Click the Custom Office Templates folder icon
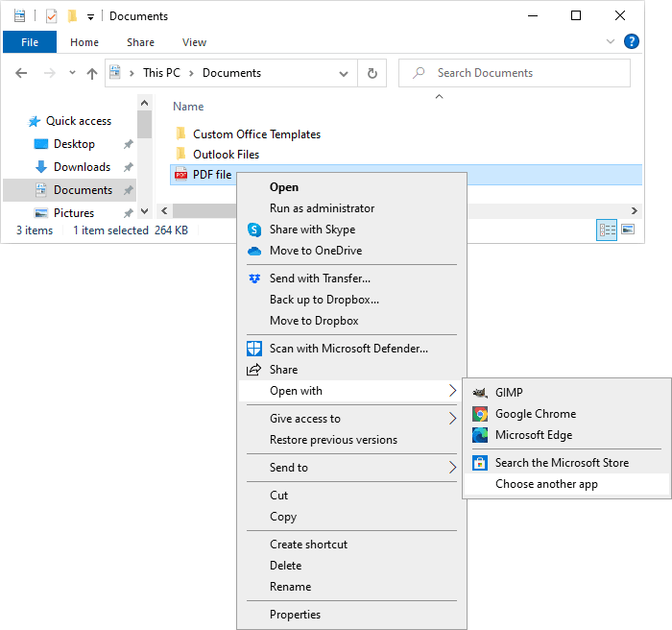Screen dimensions: 672x630 (180, 133)
